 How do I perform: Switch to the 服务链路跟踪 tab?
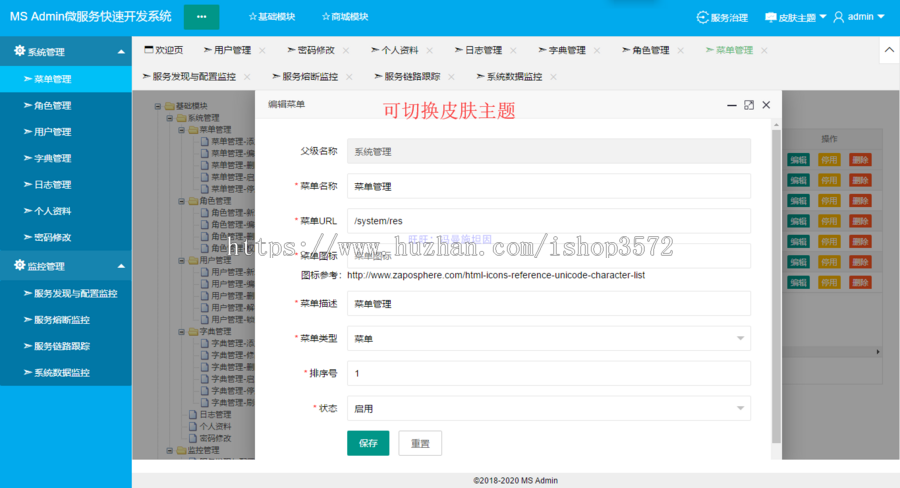coord(408,76)
